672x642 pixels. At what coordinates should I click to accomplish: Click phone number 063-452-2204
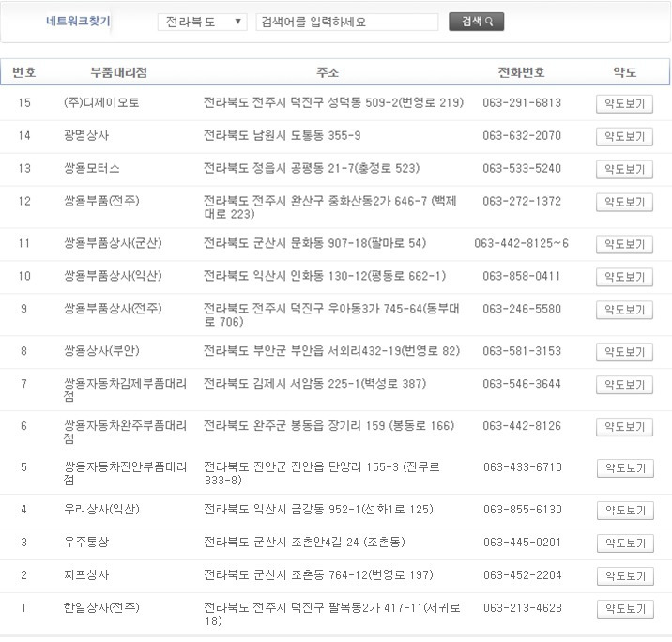[x=523, y=575]
